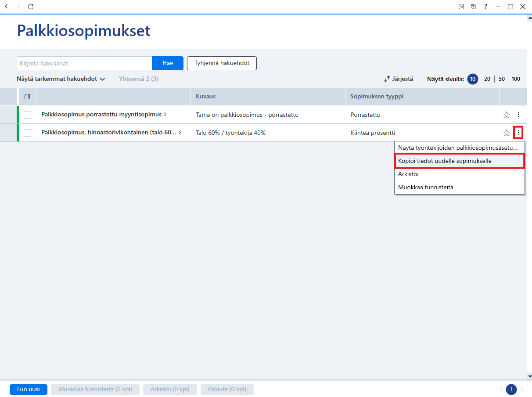The height and width of the screenshot is (397, 532).
Task: Click select-all icon in table header
Action: [x=27, y=97]
